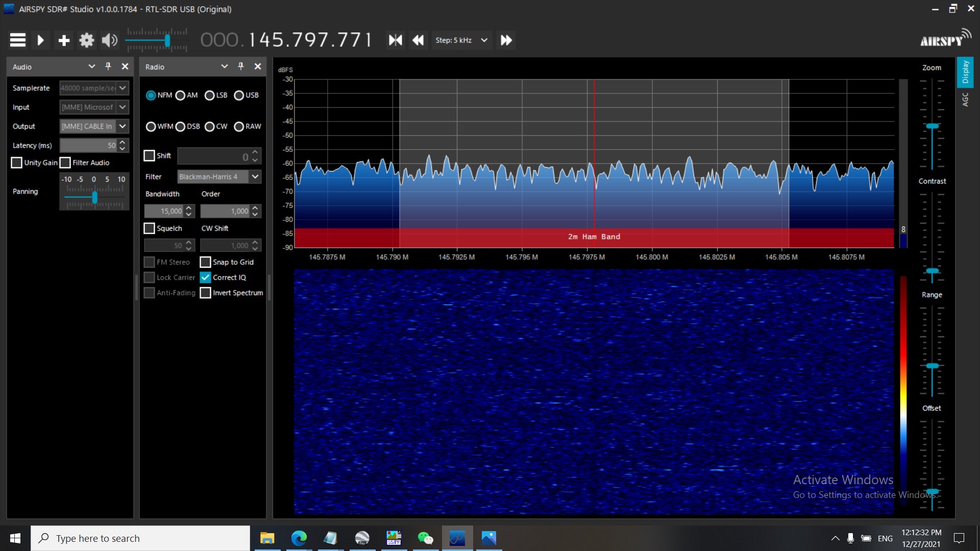The image size is (980, 551).
Task: Adjust the Contrast slider
Action: point(932,270)
